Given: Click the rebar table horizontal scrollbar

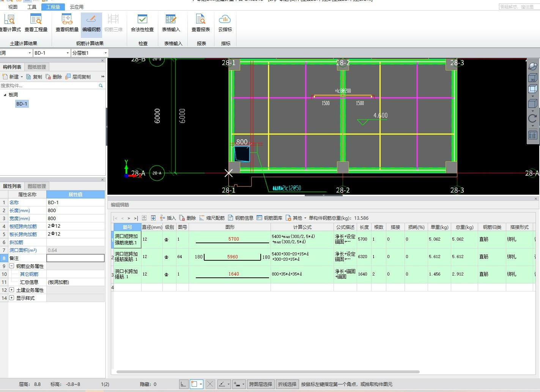Looking at the screenshot, I should 268,372.
